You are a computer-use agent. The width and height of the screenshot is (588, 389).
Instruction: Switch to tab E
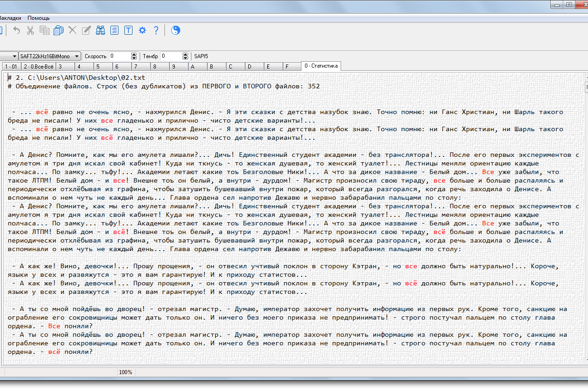[273, 66]
